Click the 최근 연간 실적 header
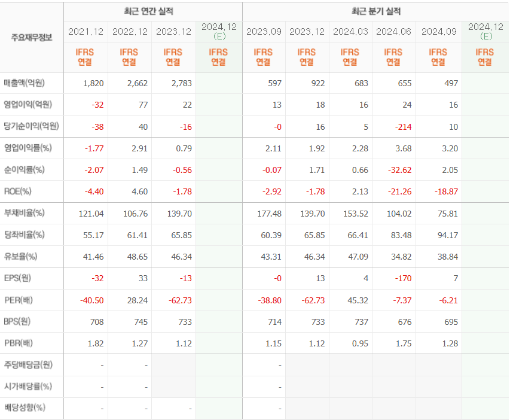Viewport: 510px width, 420px height. [152, 11]
